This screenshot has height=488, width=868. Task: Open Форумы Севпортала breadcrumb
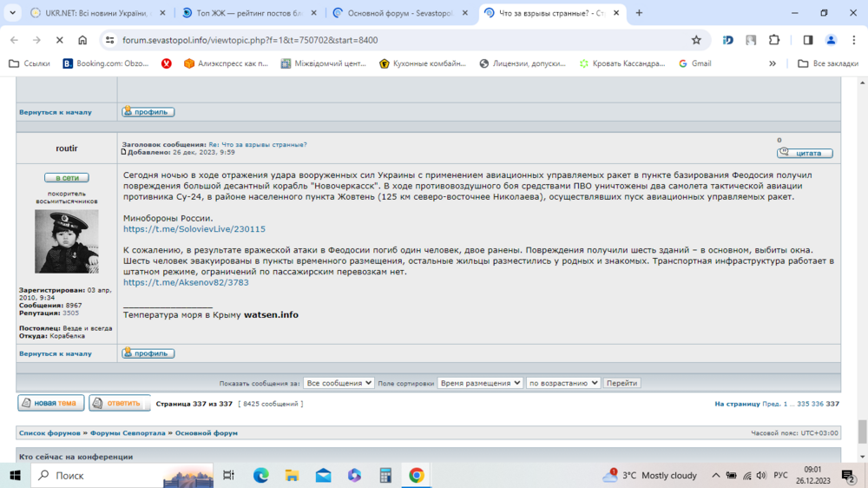click(x=128, y=433)
